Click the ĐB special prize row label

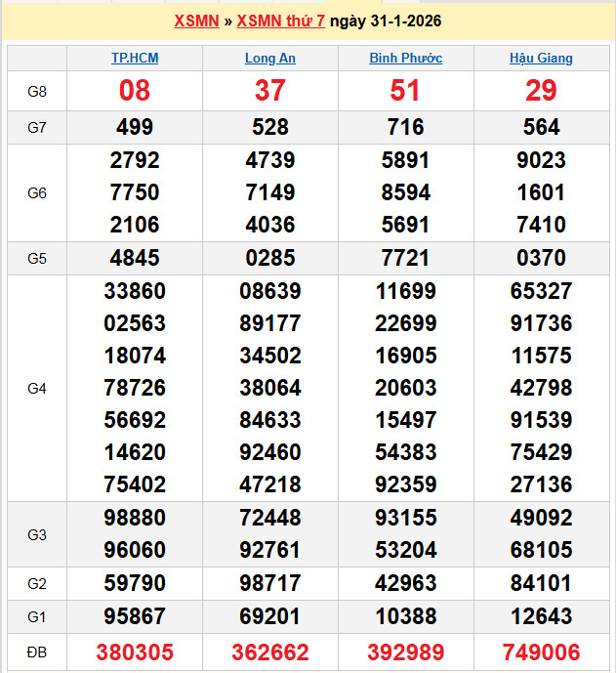[x=37, y=652]
